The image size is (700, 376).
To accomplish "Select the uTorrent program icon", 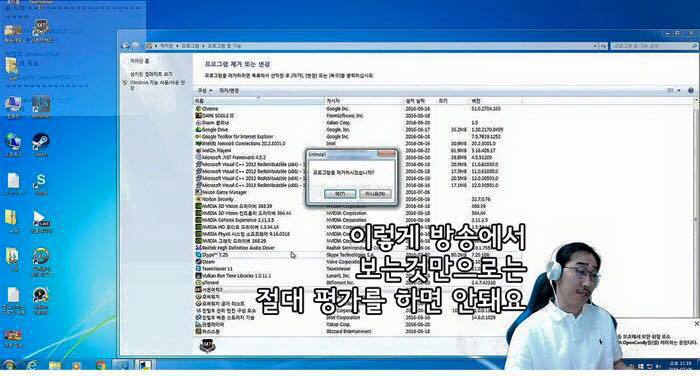I will click(199, 283).
